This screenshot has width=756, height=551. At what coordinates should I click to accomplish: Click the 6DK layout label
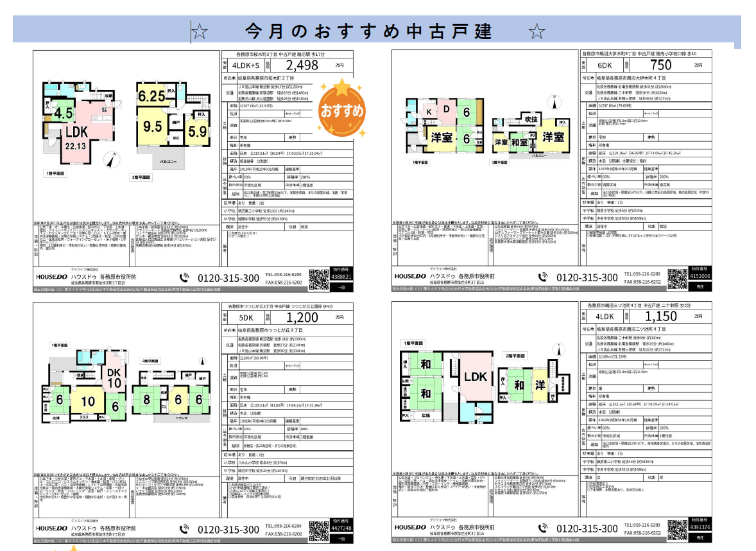(x=605, y=66)
